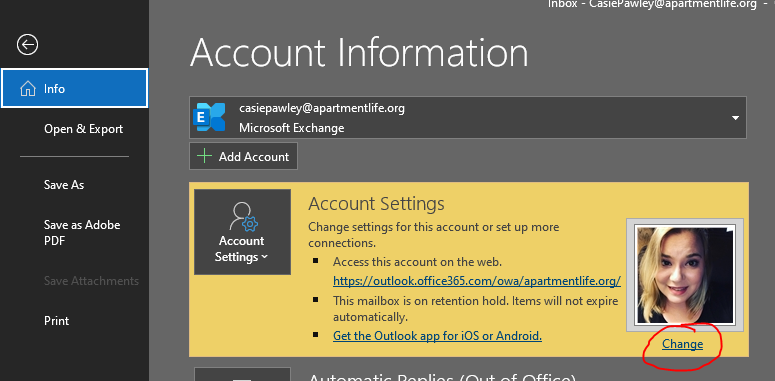The height and width of the screenshot is (381, 775).
Task: Open the Print page
Action: 56,321
